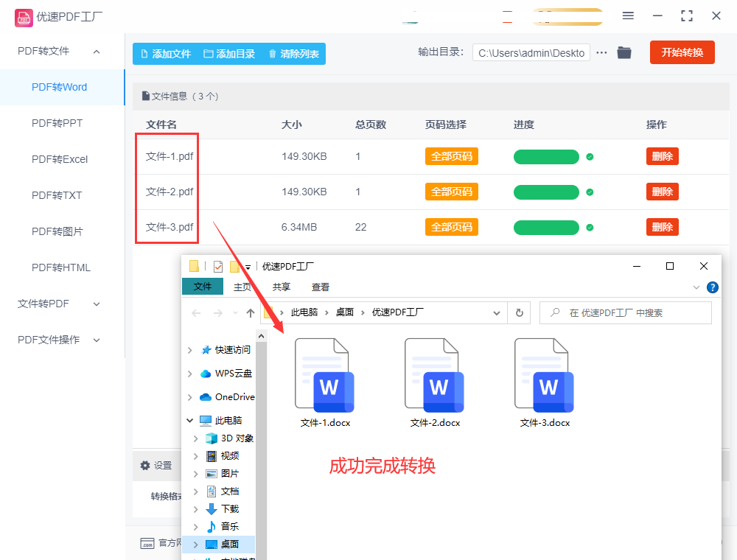Screen dimensions: 737x560
Task: Delete 文件-2.pdf with 删除 button
Action: [x=663, y=192]
